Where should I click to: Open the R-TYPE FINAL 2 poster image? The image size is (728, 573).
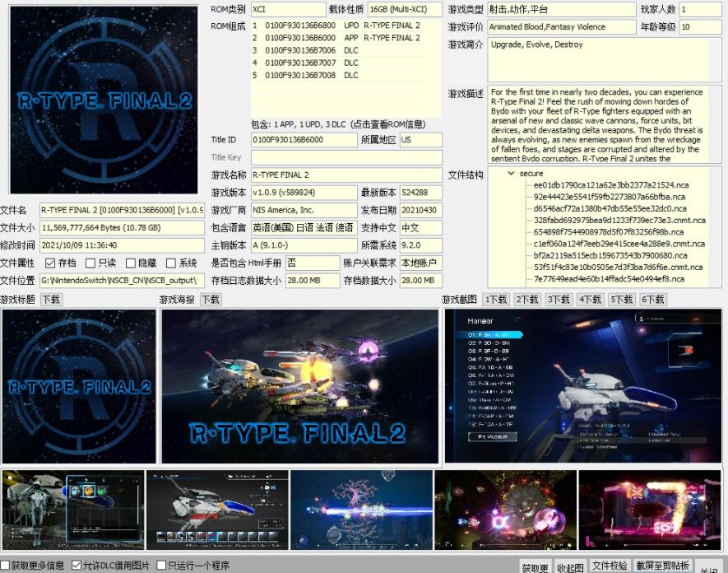point(300,386)
